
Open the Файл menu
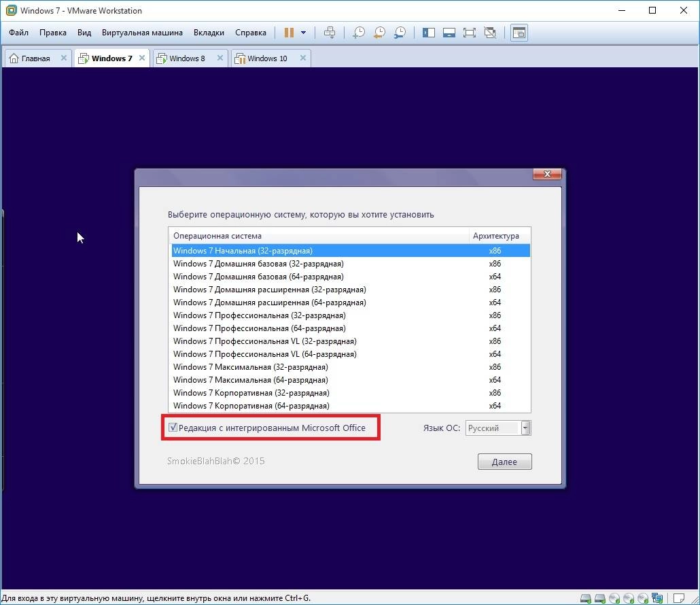click(x=18, y=33)
